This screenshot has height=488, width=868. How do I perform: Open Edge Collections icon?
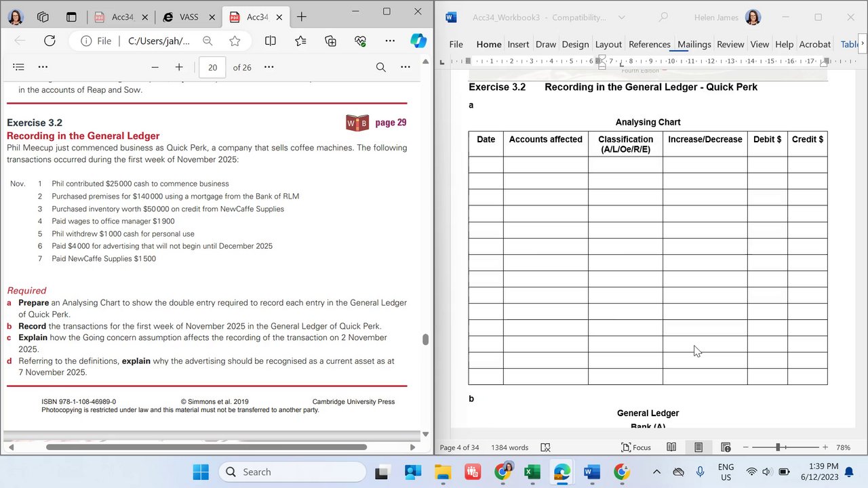(x=330, y=41)
